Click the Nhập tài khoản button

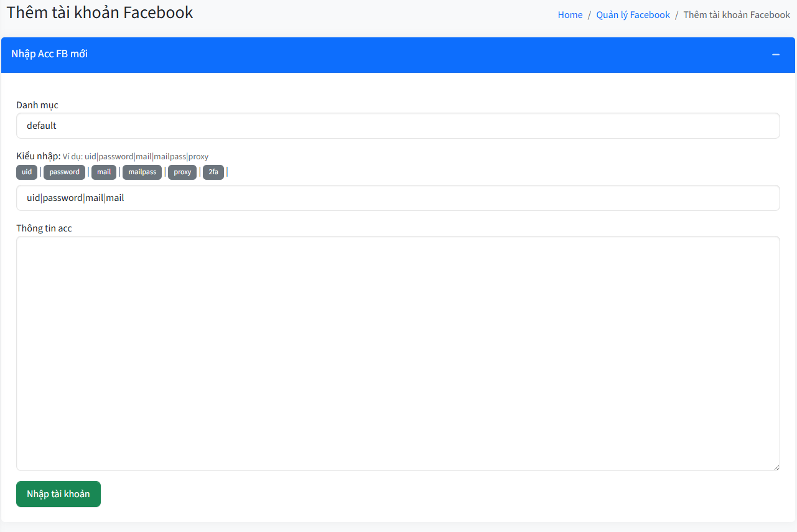click(58, 494)
